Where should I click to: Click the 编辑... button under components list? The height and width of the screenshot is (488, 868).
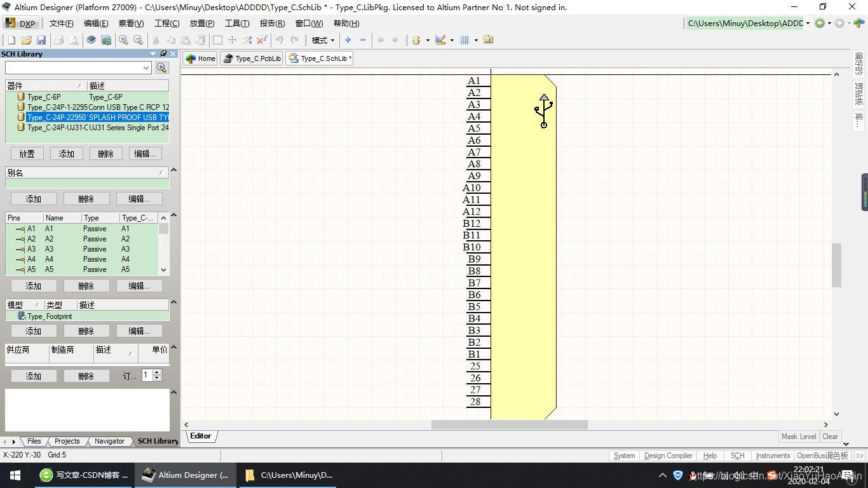(145, 154)
